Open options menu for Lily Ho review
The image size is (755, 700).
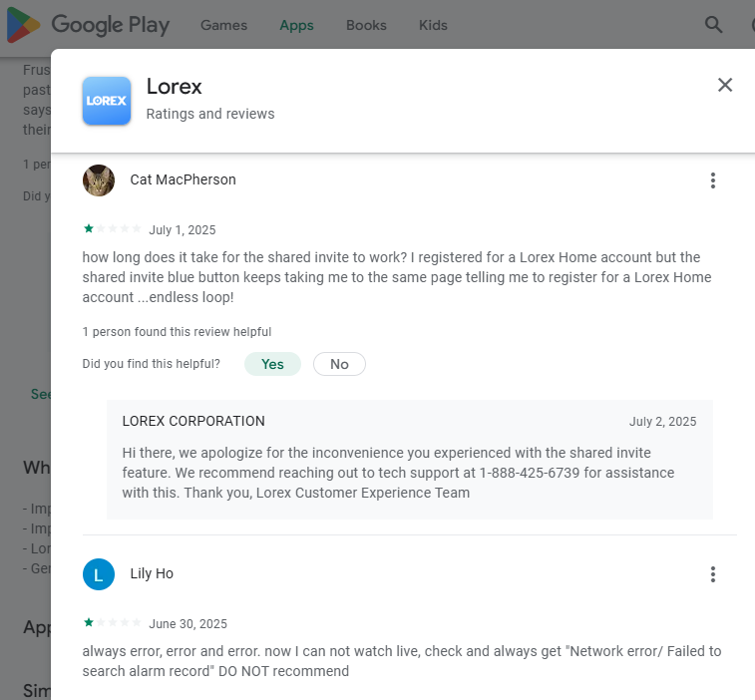click(x=713, y=574)
